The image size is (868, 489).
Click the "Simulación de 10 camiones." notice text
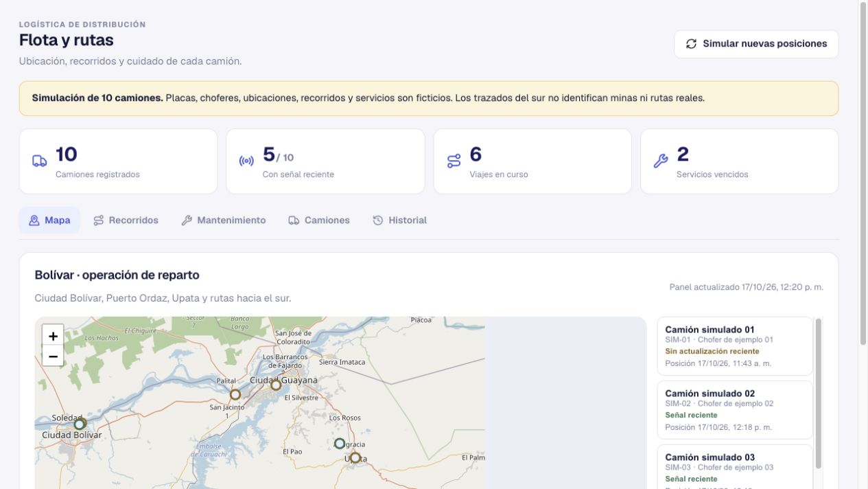pyautogui.click(x=97, y=98)
